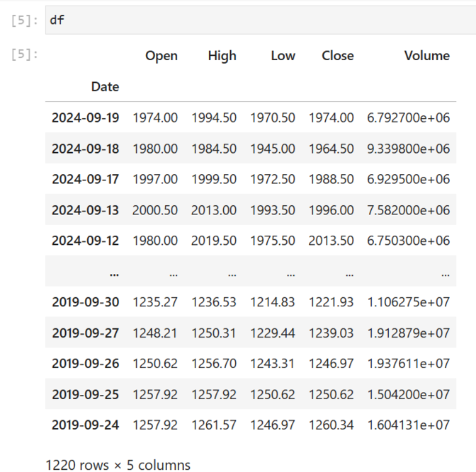
Task: Click the High value 2019.50
Action: (x=214, y=241)
